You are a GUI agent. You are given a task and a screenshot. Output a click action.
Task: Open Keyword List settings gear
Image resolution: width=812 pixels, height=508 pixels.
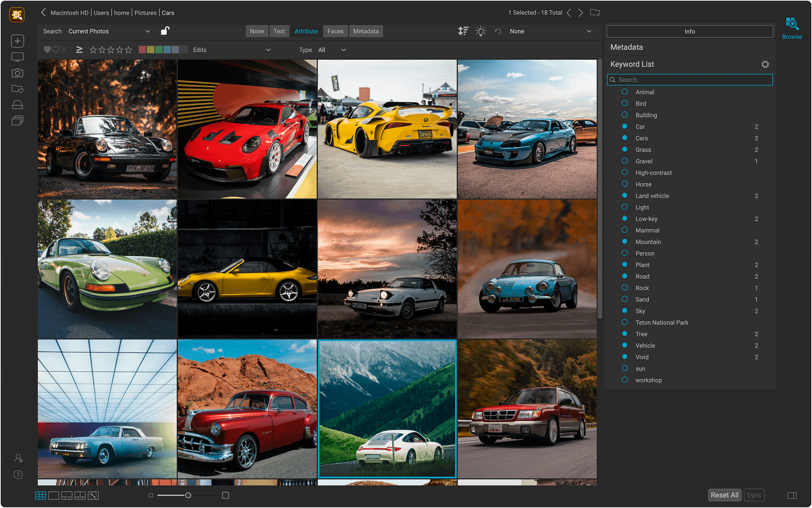766,64
